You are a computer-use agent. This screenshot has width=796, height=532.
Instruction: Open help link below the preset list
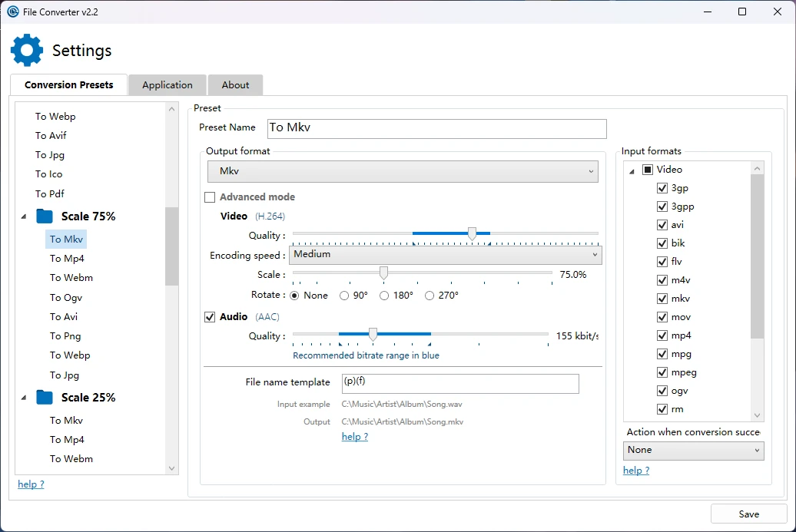click(31, 484)
